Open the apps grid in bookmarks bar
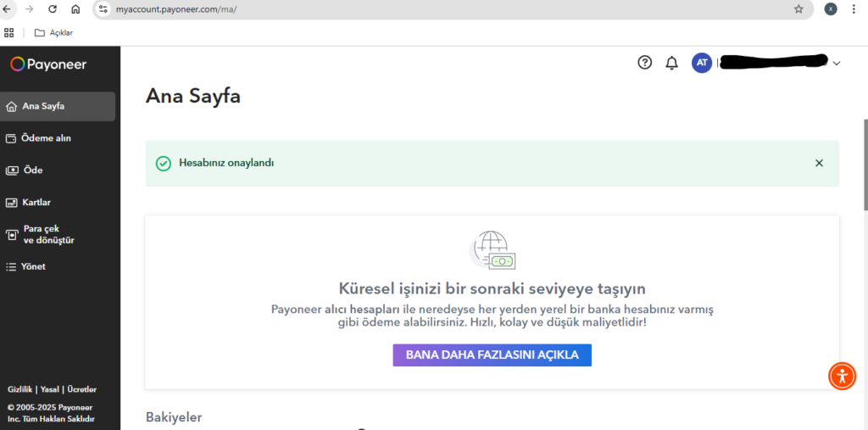The width and height of the screenshot is (868, 430). pos(8,33)
